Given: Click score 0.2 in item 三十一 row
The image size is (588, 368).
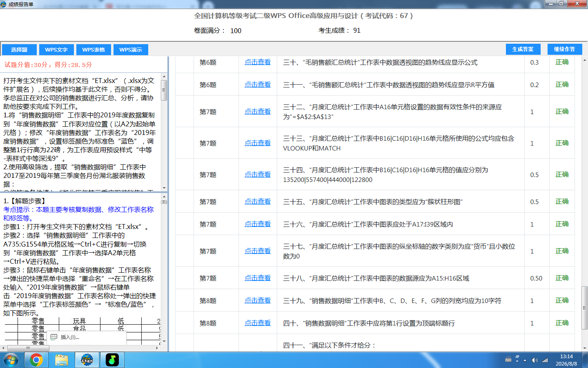Looking at the screenshot, I should [x=535, y=85].
